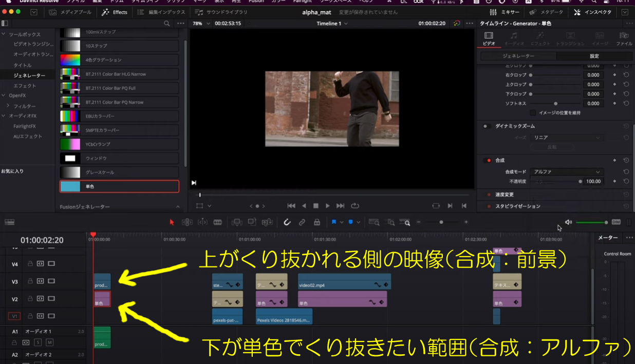The height and width of the screenshot is (364, 635).
Task: Adjust the ソフトネス slider handle
Action: tap(555, 103)
